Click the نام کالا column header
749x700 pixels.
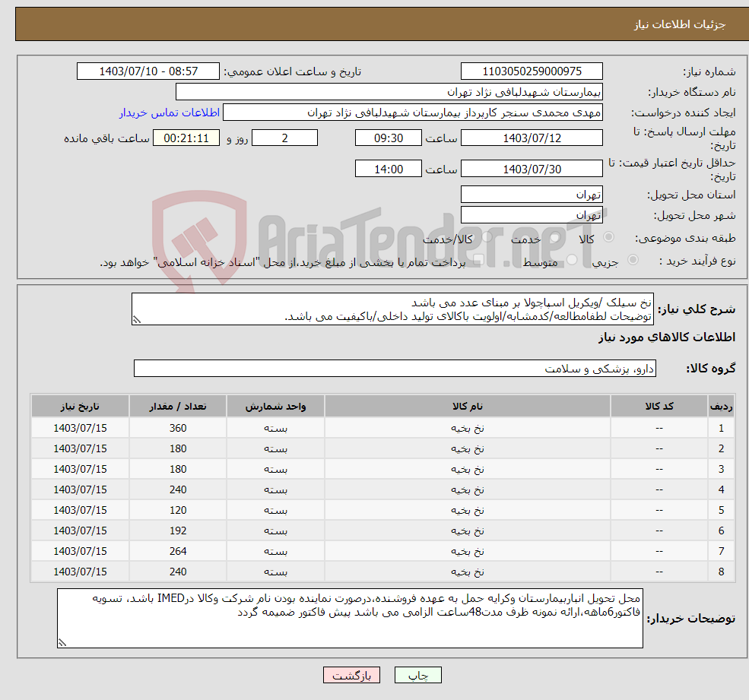(x=468, y=407)
